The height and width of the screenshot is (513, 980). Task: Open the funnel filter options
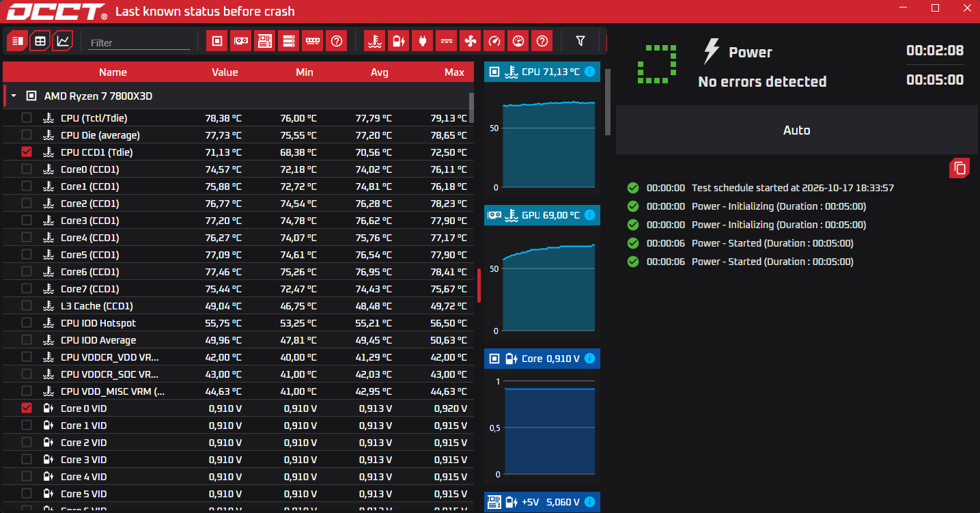[x=580, y=41]
